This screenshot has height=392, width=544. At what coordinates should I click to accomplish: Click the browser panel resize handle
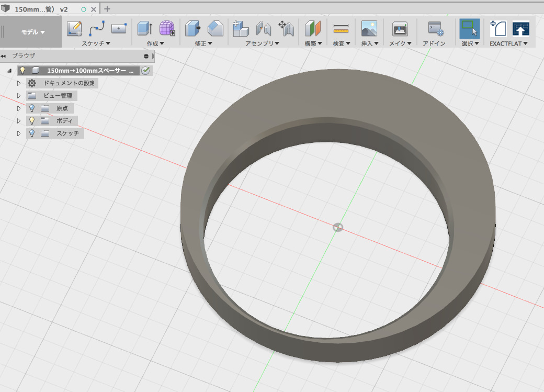(x=153, y=56)
